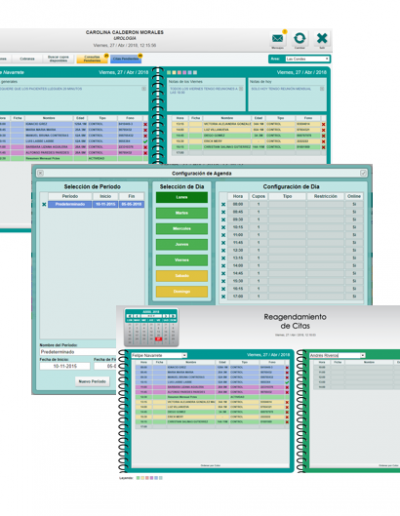The width and height of the screenshot is (400, 516).
Task: Open the Andres Riveros doctor dropdown
Action: tap(337, 355)
